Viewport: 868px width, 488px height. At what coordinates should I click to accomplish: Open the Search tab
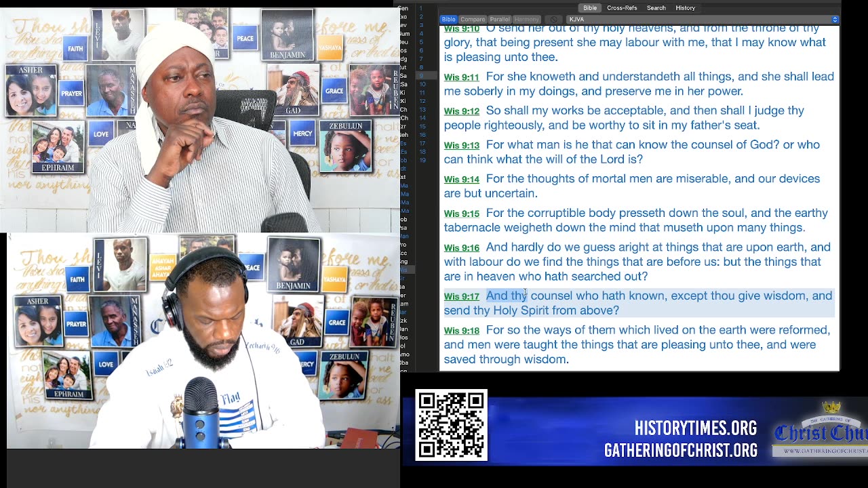point(656,8)
